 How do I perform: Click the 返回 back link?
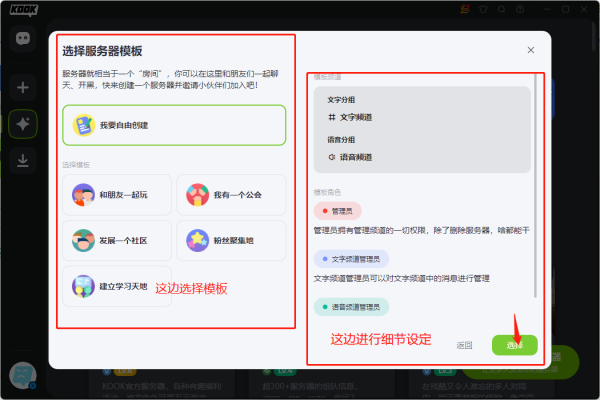tap(464, 345)
